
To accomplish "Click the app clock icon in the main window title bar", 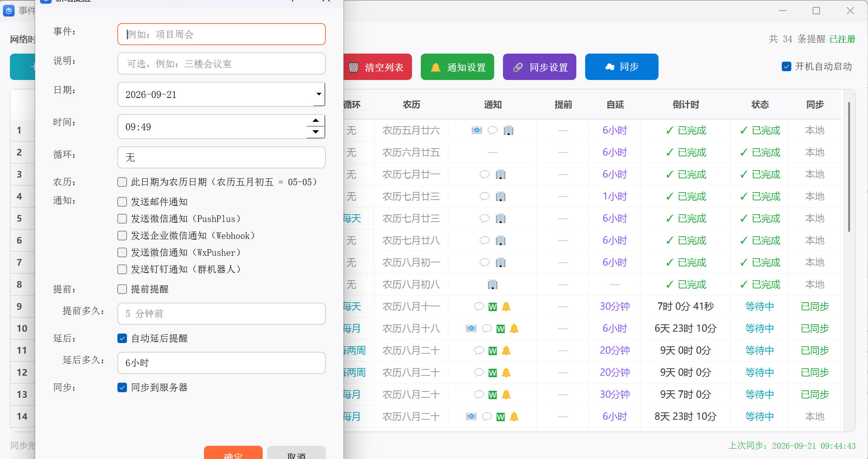I will click(x=9, y=11).
